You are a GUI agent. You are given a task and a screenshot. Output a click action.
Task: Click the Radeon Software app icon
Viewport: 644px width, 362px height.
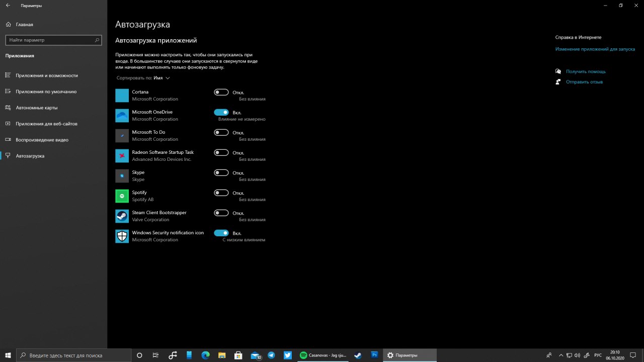coord(122,156)
